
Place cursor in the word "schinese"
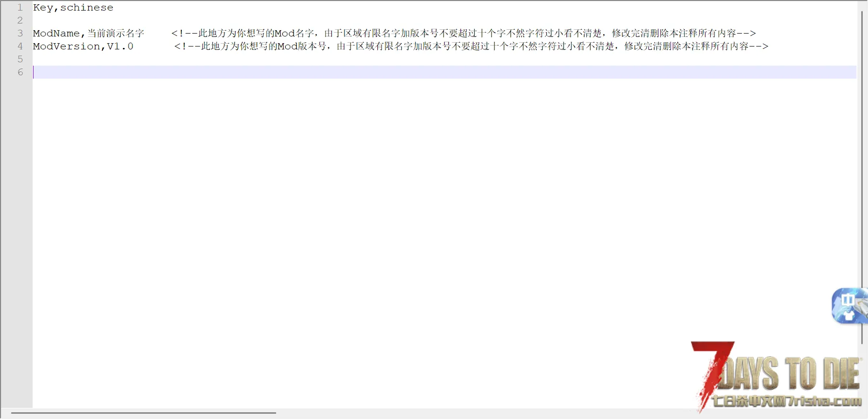[x=87, y=8]
